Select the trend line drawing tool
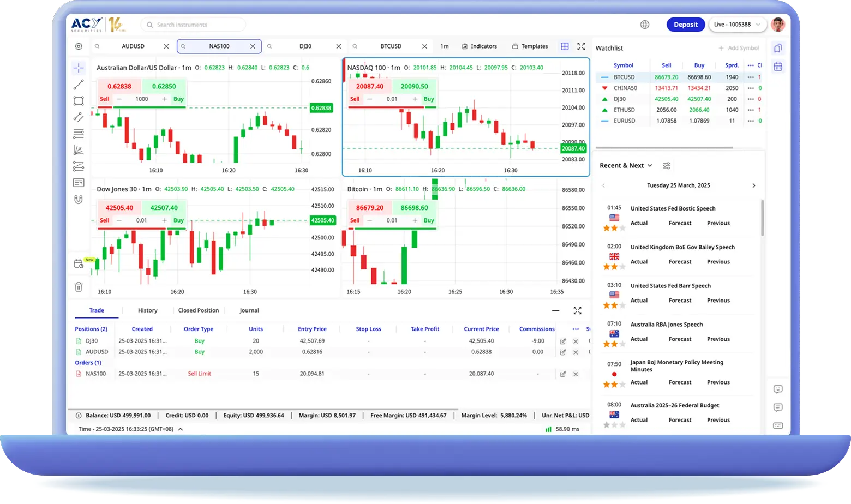This screenshot has width=851, height=504. tap(79, 84)
